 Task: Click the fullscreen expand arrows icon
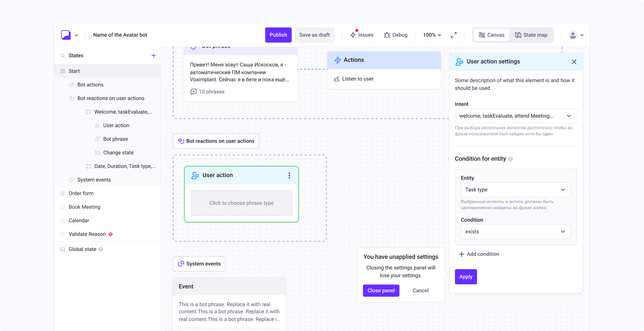(454, 35)
